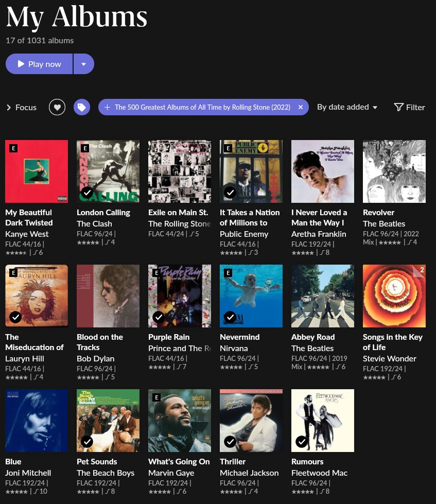This screenshot has height=504, width=436.
Task: Open the By date added sort dropdown
Action: (347, 107)
